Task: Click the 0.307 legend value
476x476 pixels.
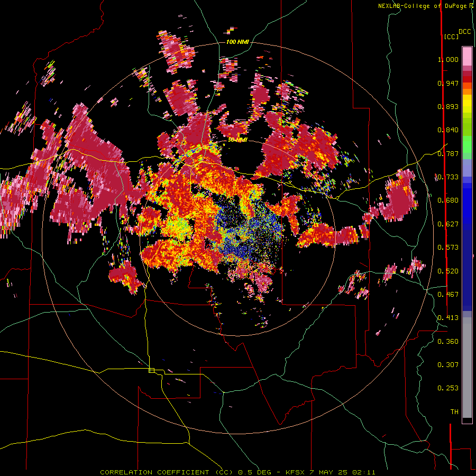Action: pyautogui.click(x=448, y=365)
